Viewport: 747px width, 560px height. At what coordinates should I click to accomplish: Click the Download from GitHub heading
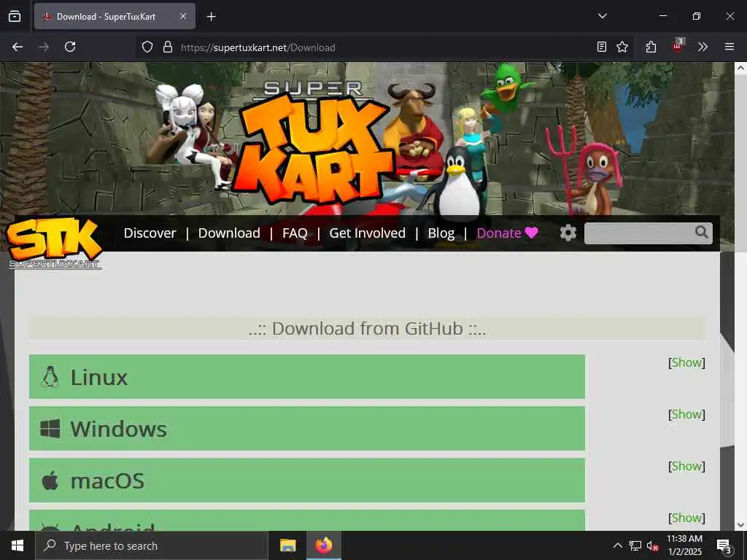(367, 329)
